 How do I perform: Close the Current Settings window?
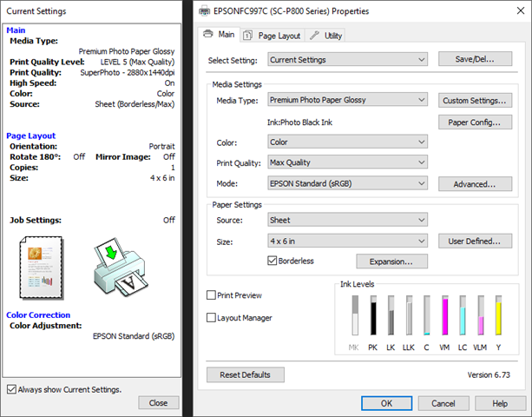159,403
